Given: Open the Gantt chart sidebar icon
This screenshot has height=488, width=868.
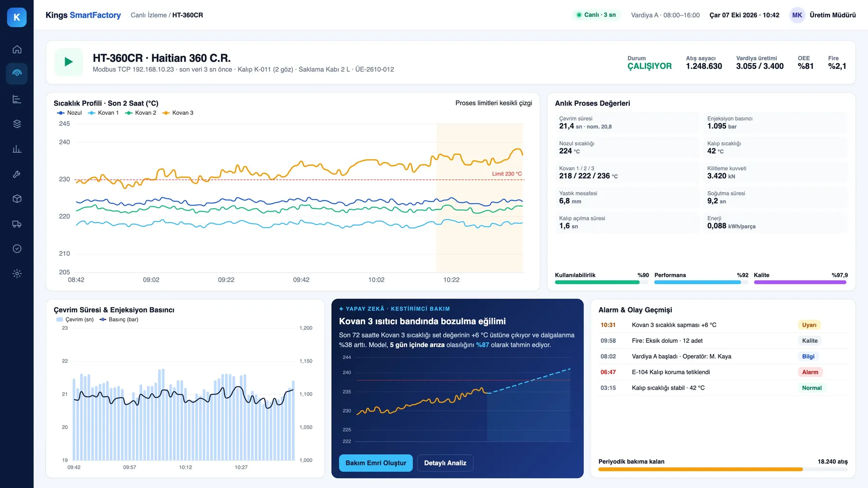Looking at the screenshot, I should [x=17, y=99].
